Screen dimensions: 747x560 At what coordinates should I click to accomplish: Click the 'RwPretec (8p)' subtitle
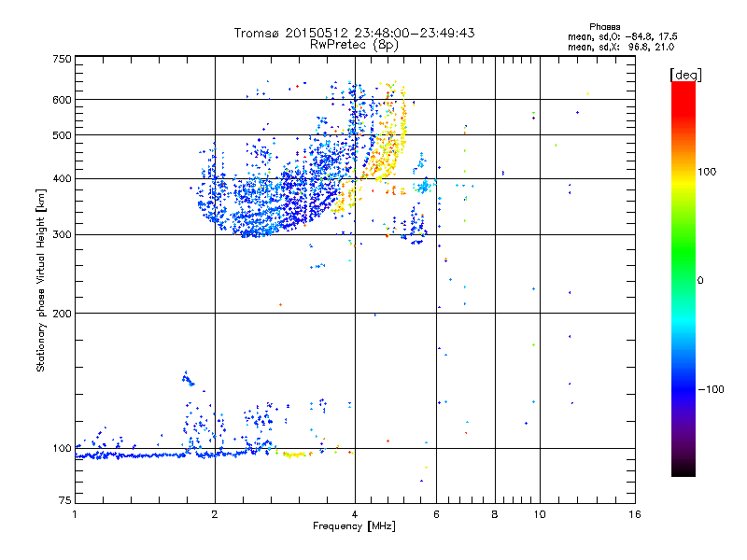coord(354,45)
